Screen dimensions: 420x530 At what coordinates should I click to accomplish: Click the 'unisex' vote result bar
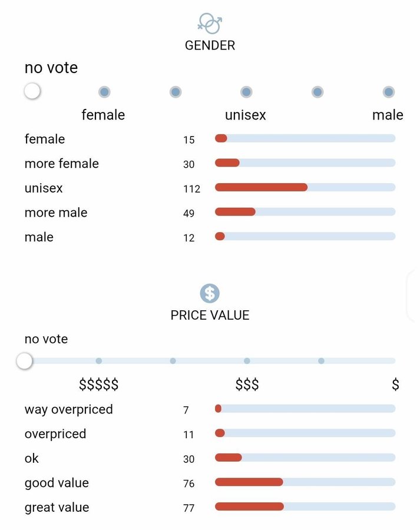coord(305,187)
